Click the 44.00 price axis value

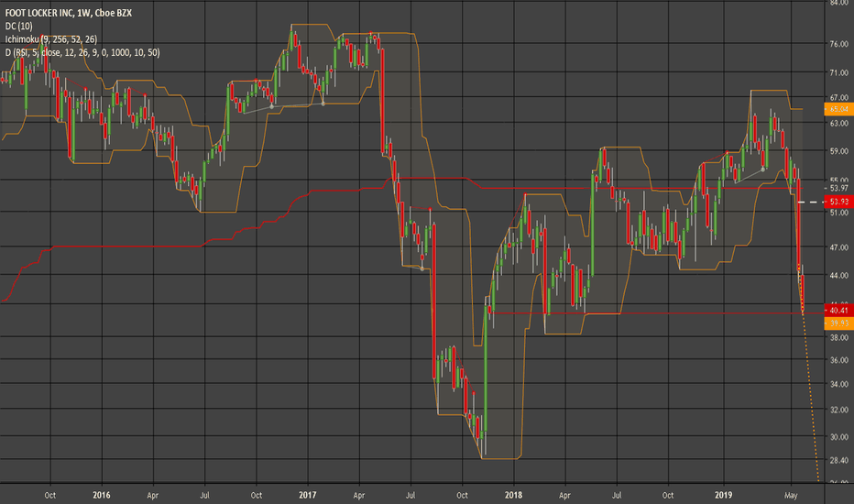(839, 276)
